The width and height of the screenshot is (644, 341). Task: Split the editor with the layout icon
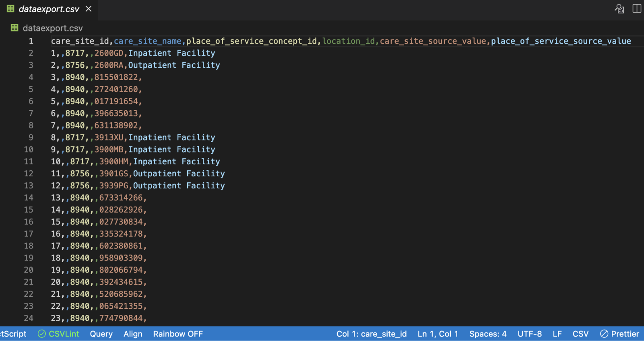(637, 9)
